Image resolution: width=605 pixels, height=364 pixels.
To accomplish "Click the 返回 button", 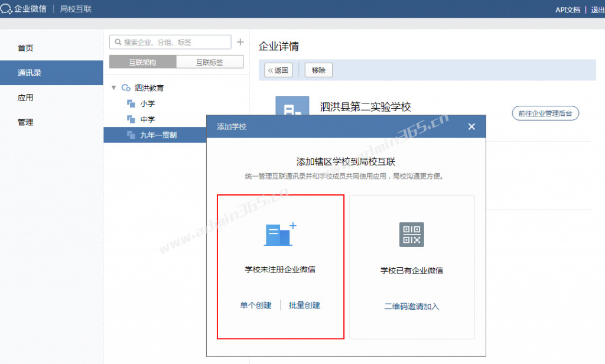I will (278, 70).
